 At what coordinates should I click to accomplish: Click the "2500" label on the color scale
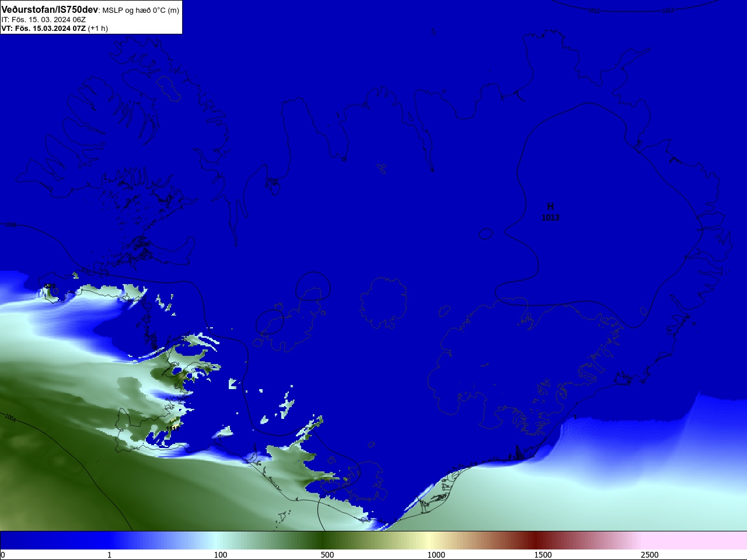650,555
